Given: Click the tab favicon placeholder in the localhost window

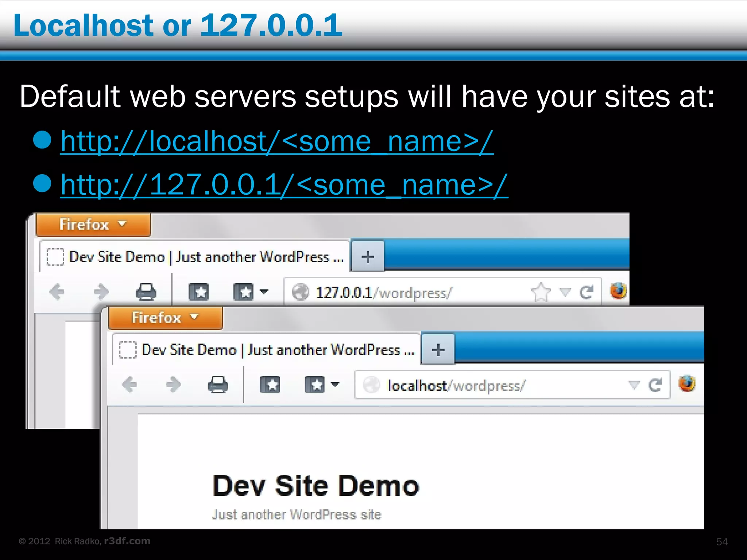Looking at the screenshot, I should pos(128,350).
